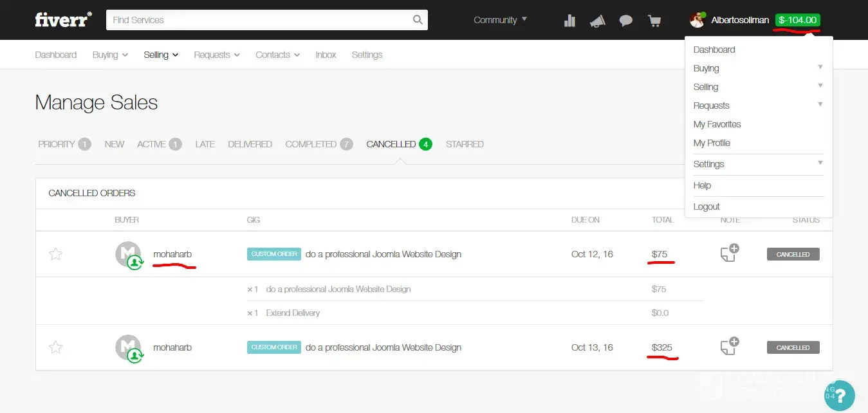Star the $75 Joomla order
This screenshot has height=413, width=868.
point(56,254)
